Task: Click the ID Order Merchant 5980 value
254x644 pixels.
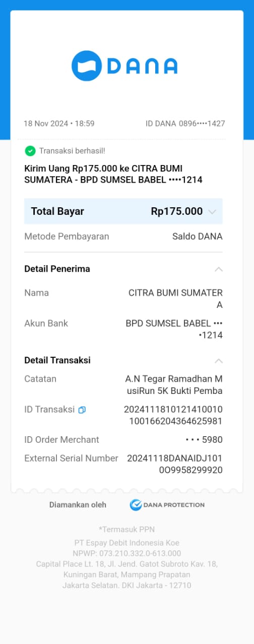Action: (x=204, y=440)
